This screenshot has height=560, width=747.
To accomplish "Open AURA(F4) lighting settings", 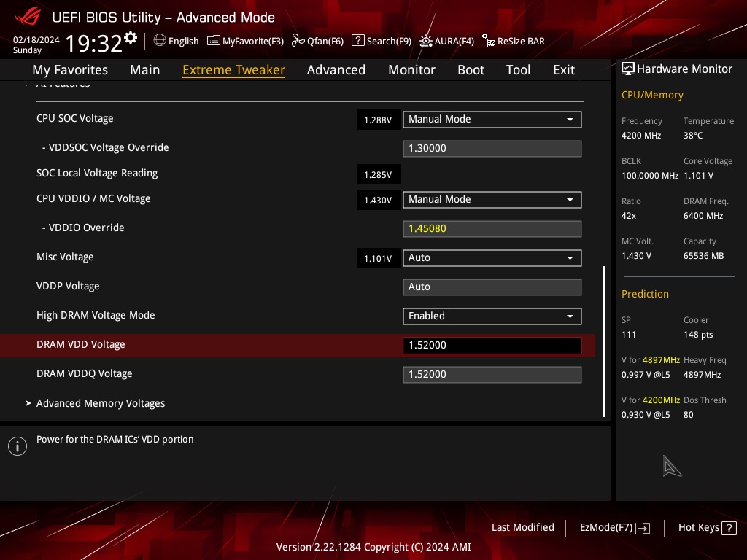I will [x=446, y=41].
